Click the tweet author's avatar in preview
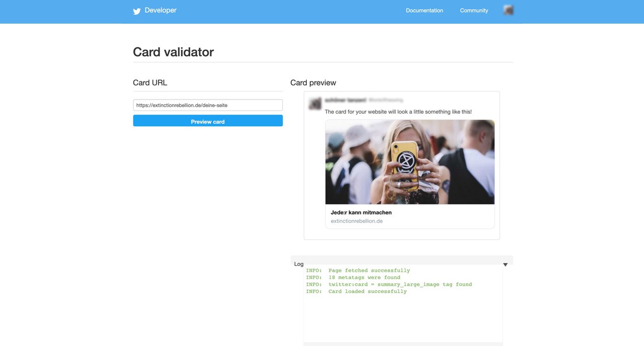Viewport: 644px width, 362px height. [x=315, y=104]
